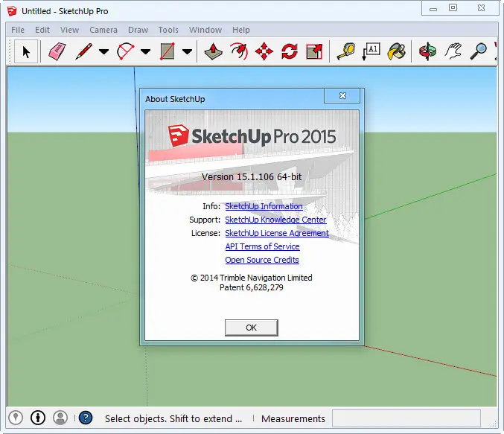Minimize the SketchUp Pro window

point(433,10)
